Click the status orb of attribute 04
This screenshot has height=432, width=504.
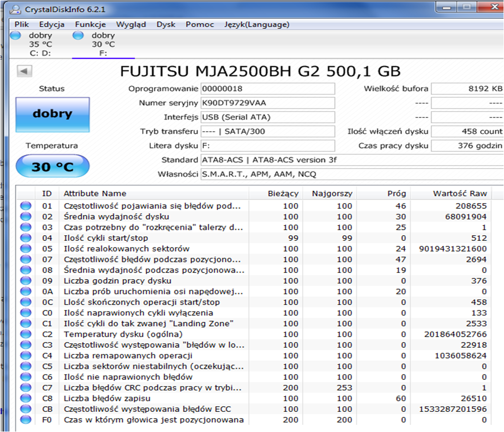coord(26,238)
